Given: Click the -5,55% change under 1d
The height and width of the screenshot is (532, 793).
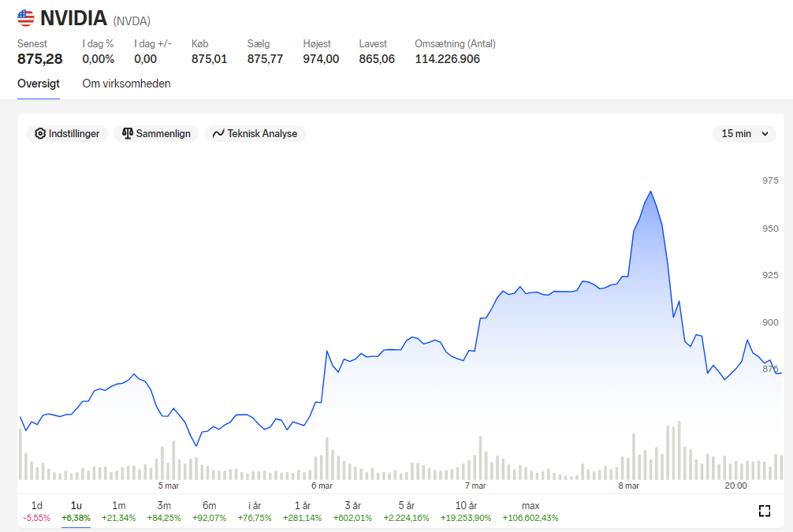Looking at the screenshot, I should tap(37, 518).
